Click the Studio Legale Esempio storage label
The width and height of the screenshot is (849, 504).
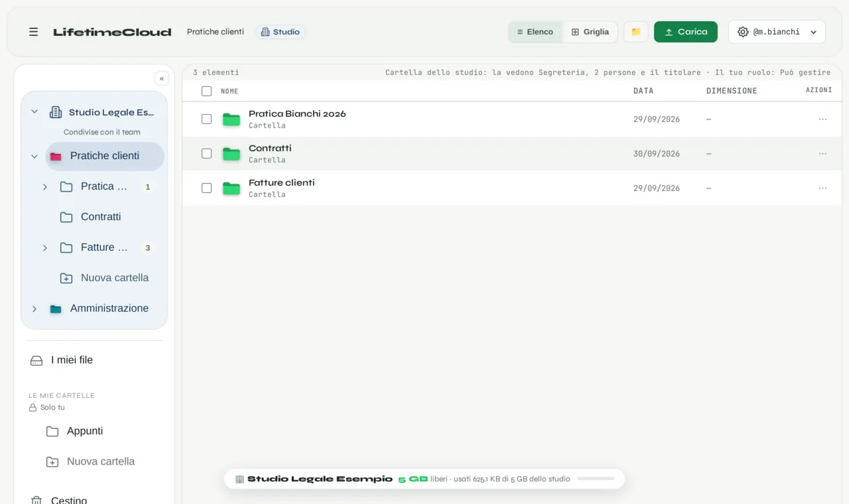point(320,479)
